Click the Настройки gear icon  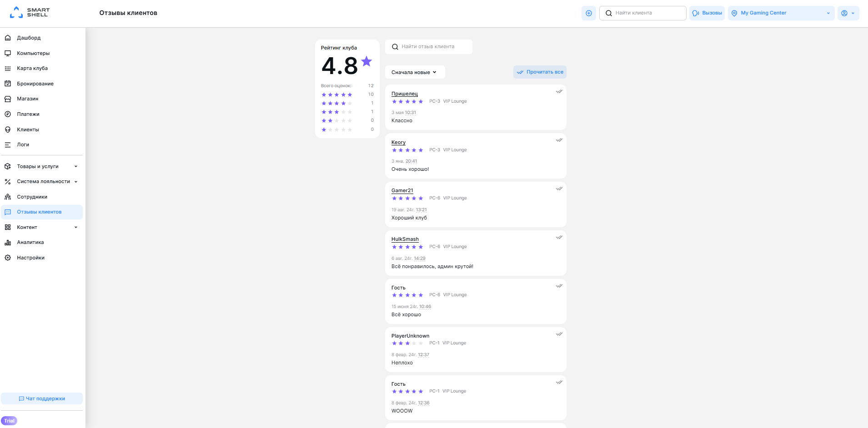coord(8,258)
